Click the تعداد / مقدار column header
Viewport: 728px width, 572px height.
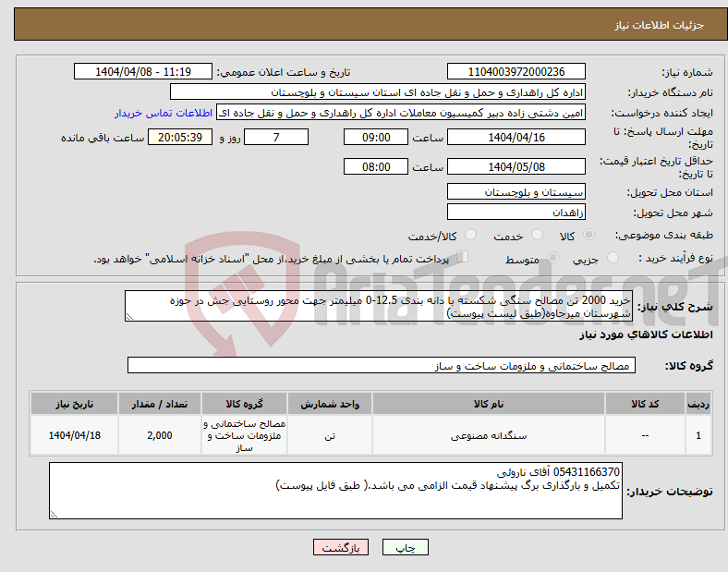click(159, 404)
